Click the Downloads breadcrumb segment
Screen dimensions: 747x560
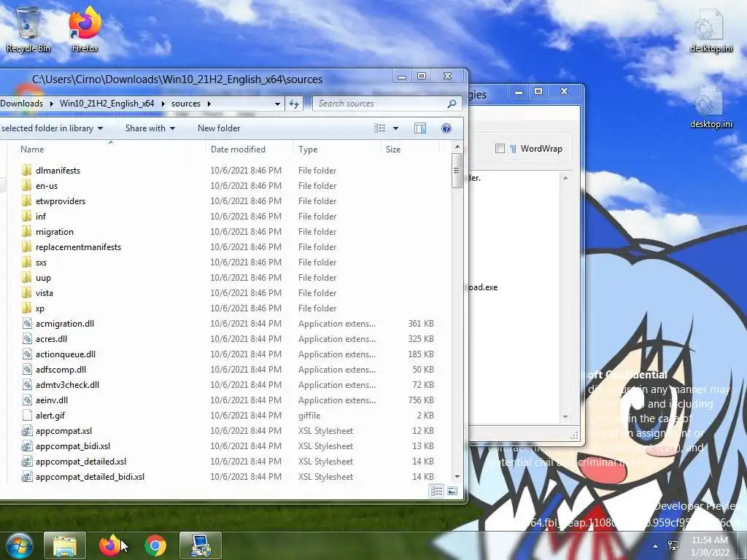21,104
